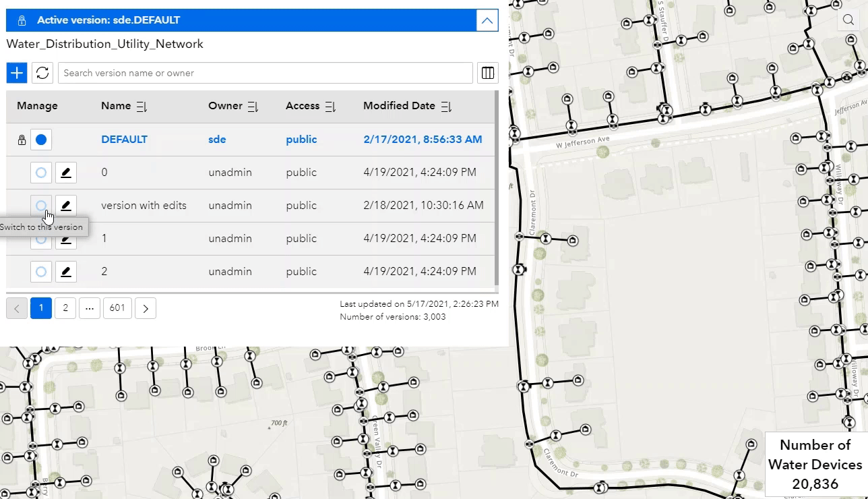Open the column options icon
Viewport: 868px width, 499px height.
pyautogui.click(x=487, y=72)
